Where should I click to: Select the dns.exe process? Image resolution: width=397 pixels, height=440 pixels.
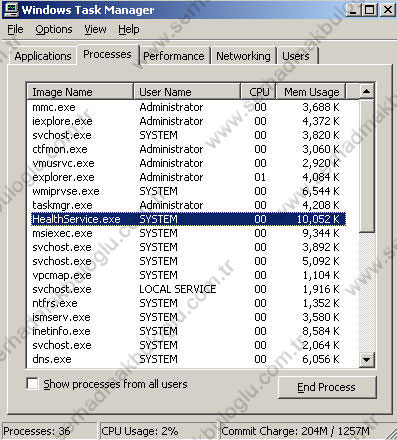pos(188,359)
